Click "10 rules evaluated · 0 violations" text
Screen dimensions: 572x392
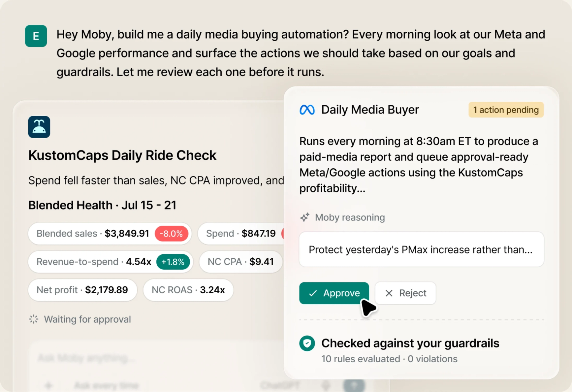coord(390,359)
